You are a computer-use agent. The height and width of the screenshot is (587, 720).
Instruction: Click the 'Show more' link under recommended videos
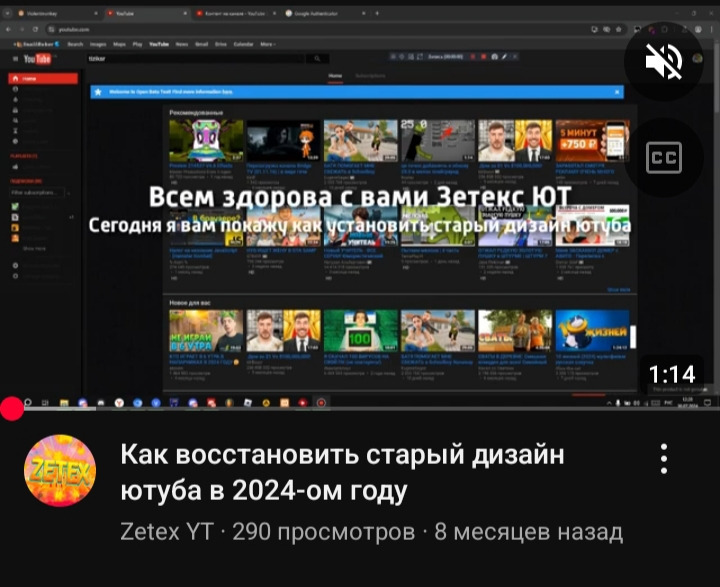point(619,290)
